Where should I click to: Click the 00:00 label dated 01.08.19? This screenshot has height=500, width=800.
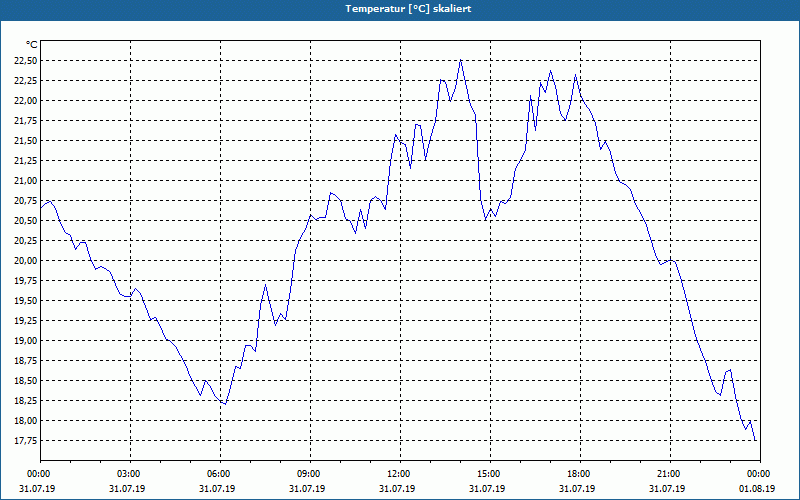point(757,474)
